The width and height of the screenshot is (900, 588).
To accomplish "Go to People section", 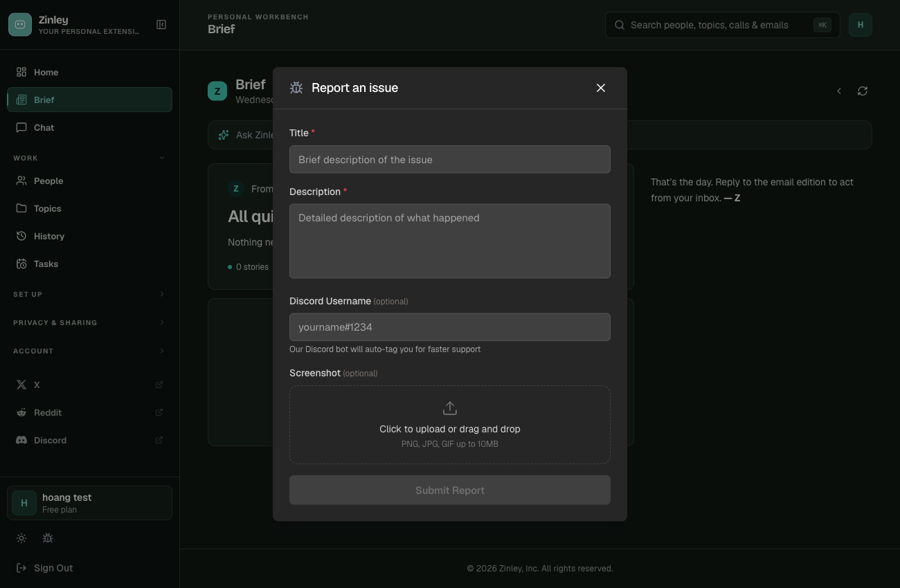I will tap(89, 181).
